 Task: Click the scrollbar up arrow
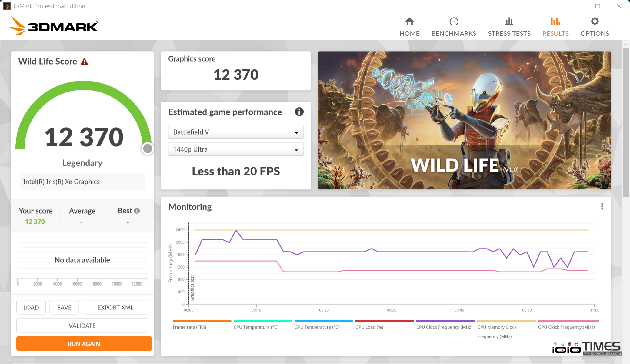coord(626,45)
